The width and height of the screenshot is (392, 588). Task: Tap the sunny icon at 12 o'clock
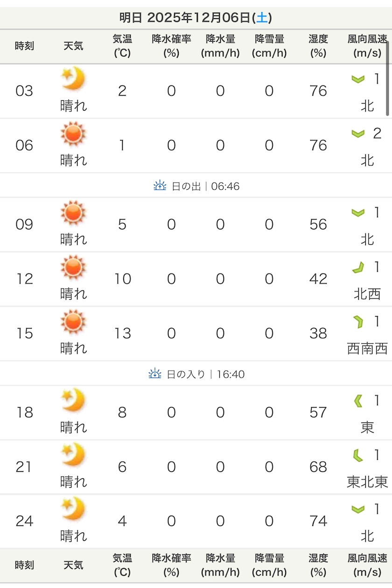[x=73, y=267]
